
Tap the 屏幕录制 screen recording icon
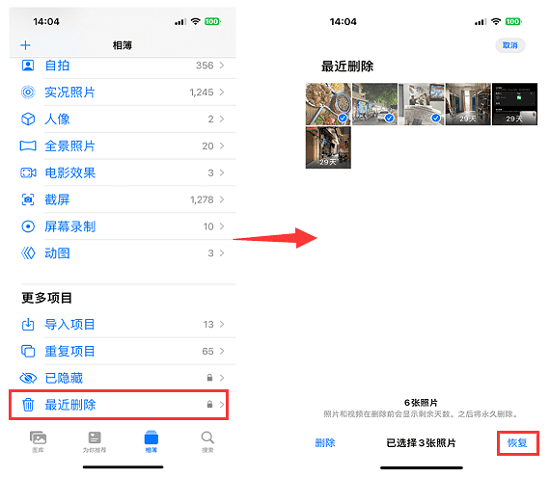[x=28, y=227]
